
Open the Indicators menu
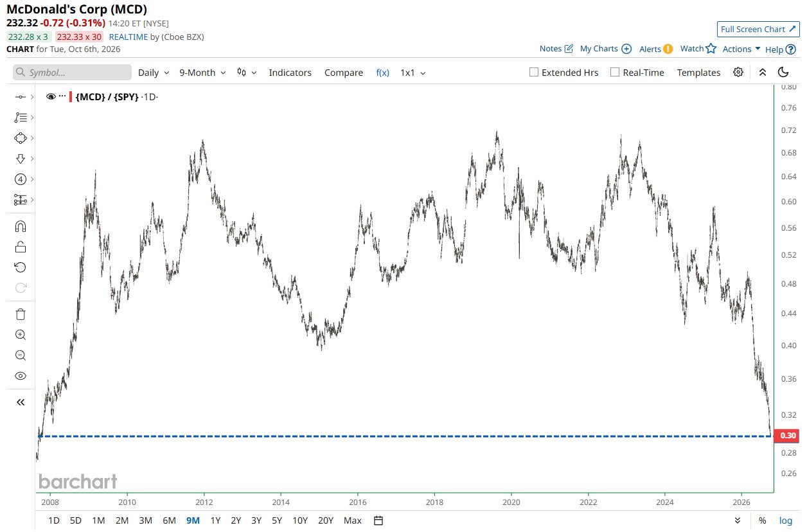(x=290, y=73)
